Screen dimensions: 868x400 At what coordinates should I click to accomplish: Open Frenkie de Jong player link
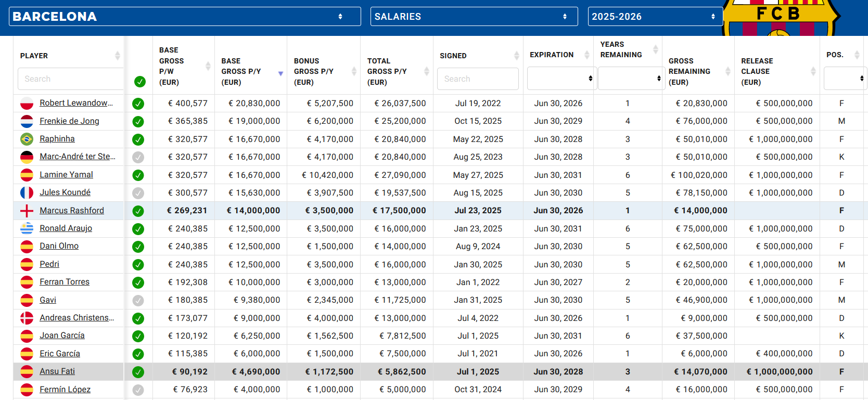pyautogui.click(x=69, y=121)
